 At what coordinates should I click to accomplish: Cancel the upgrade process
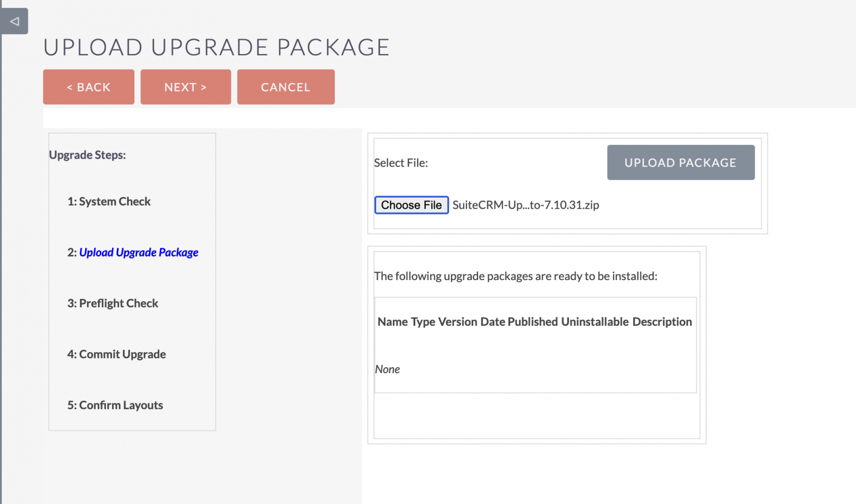pyautogui.click(x=285, y=87)
